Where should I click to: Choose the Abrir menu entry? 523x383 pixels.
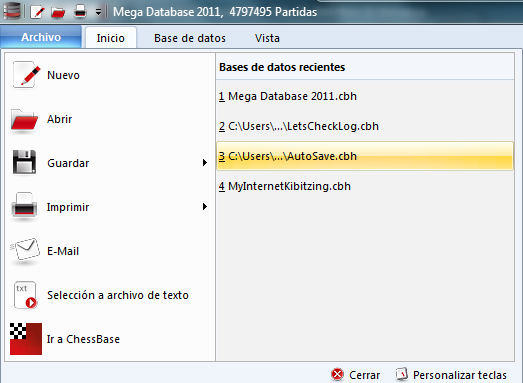pos(109,119)
